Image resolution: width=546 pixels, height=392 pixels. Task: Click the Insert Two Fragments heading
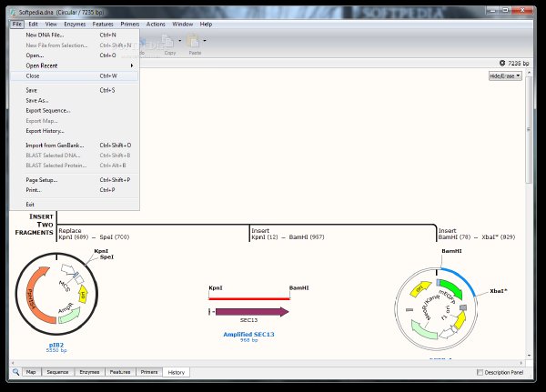pos(35,225)
